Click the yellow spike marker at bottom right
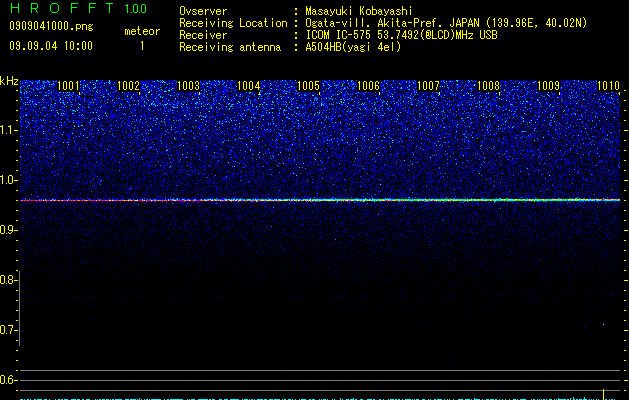629x400 pixels. click(603, 394)
